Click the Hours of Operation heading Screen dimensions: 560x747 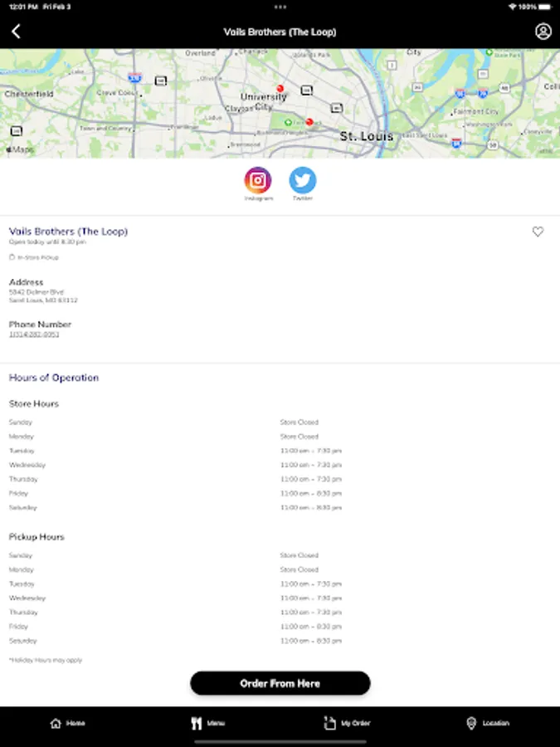54,378
